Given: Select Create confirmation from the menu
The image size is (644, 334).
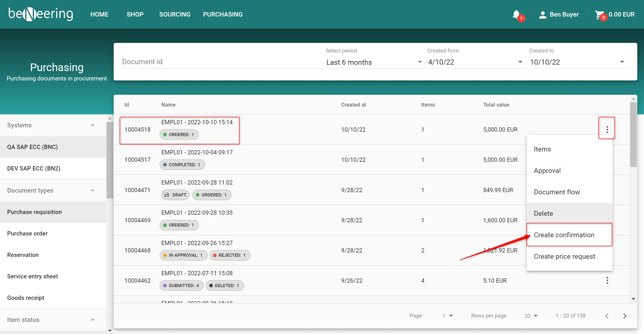Looking at the screenshot, I should (x=564, y=235).
